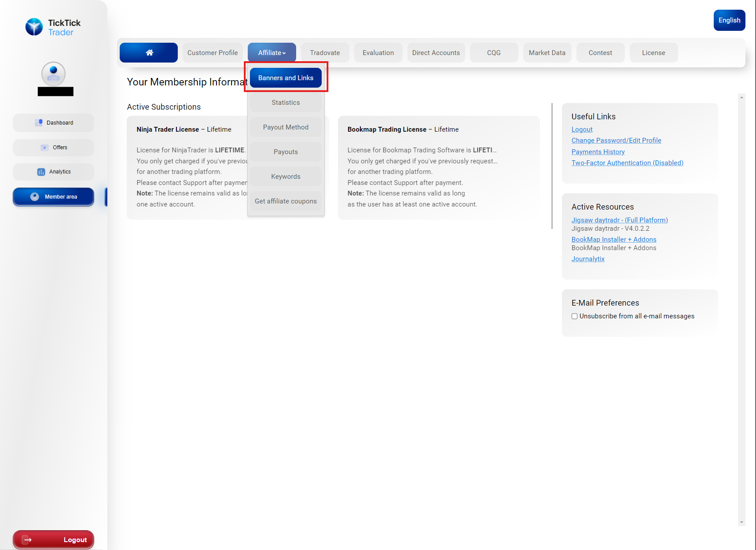Expand the Affiliate dropdown menu
The height and width of the screenshot is (550, 756).
[x=272, y=52]
